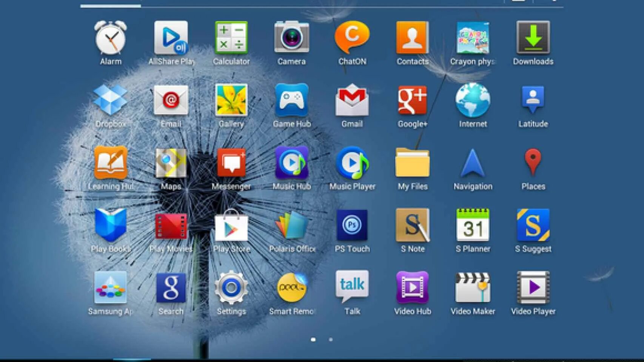Launch Dropbox
This screenshot has height=362, width=644.
pos(111,100)
